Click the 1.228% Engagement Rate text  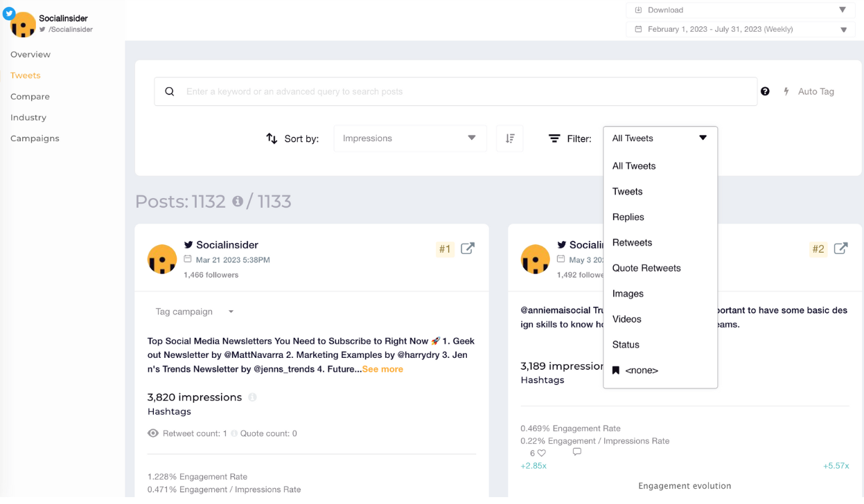197,477
